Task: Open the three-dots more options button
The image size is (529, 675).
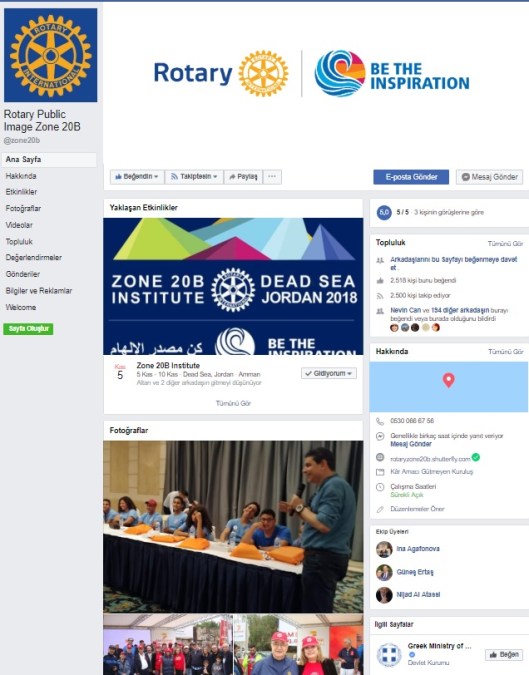Action: 272,177
